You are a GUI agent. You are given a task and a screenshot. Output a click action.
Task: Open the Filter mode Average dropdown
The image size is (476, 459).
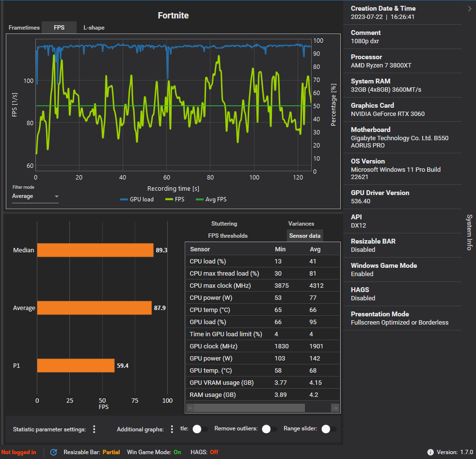tap(35, 196)
